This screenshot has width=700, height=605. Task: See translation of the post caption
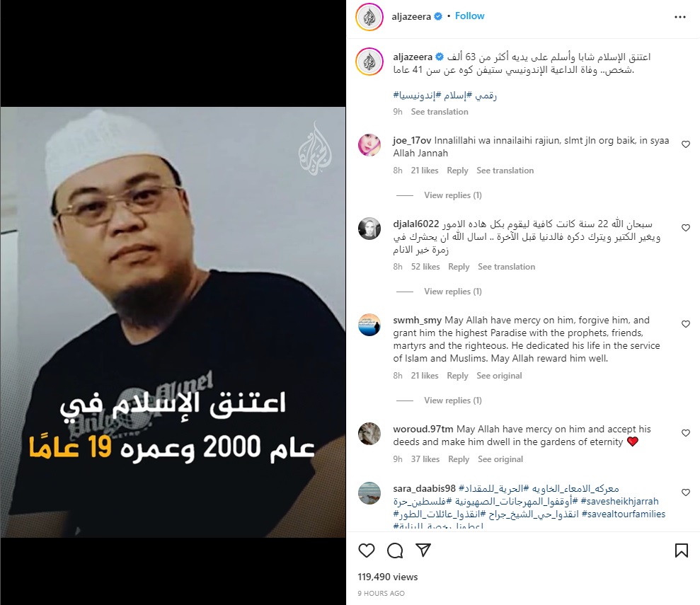pyautogui.click(x=440, y=112)
